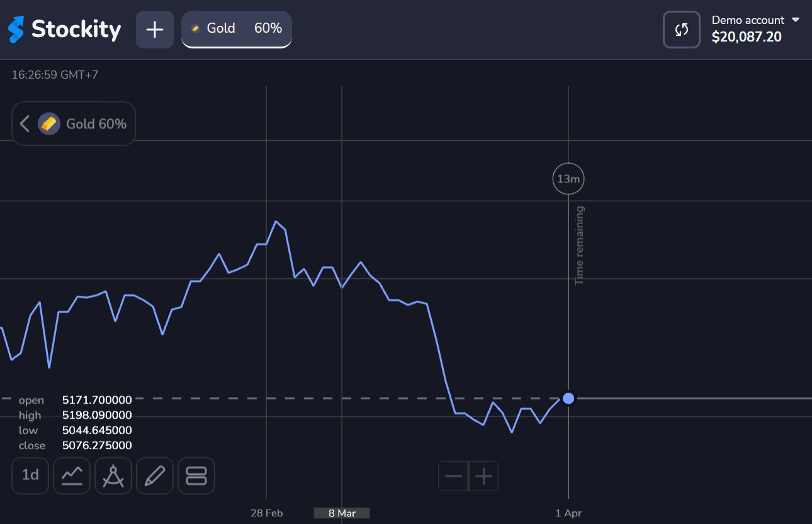Add a new asset tab with plus button
The height and width of the screenshot is (524, 812).
155,30
